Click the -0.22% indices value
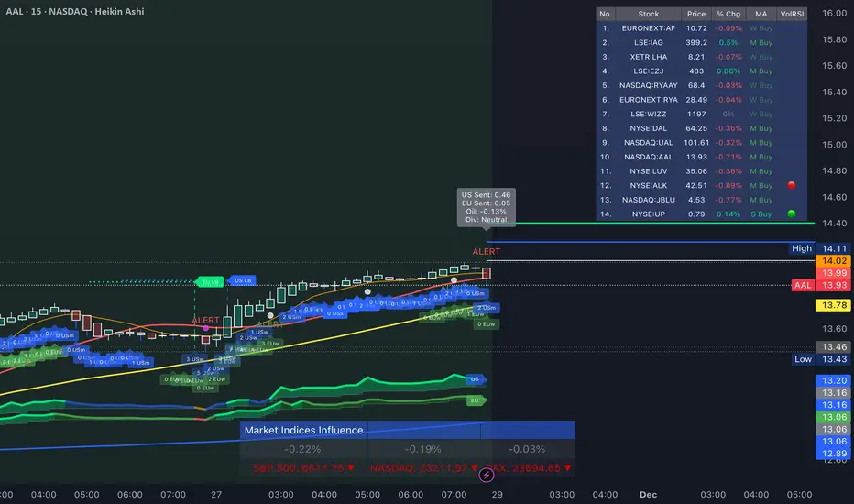 302,449
